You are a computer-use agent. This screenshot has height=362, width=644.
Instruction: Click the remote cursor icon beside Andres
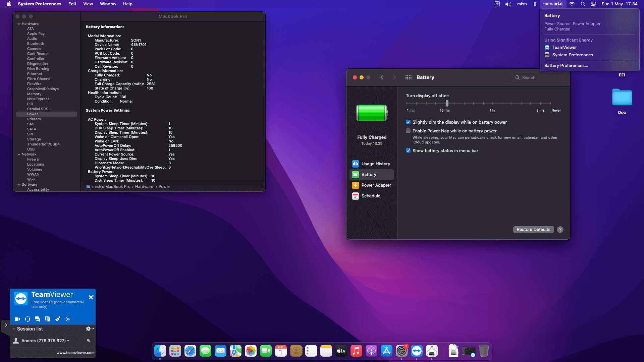coord(89,341)
